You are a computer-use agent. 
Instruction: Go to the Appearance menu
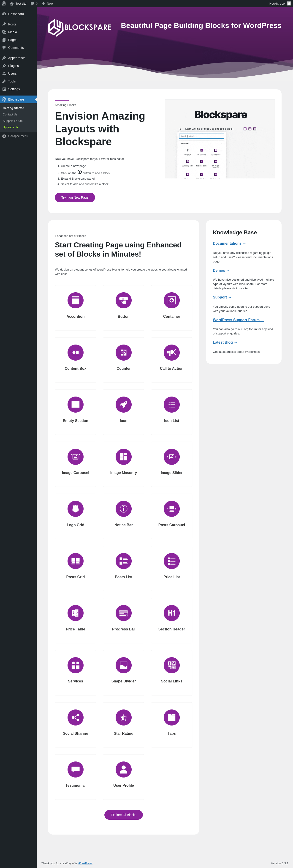click(x=16, y=58)
